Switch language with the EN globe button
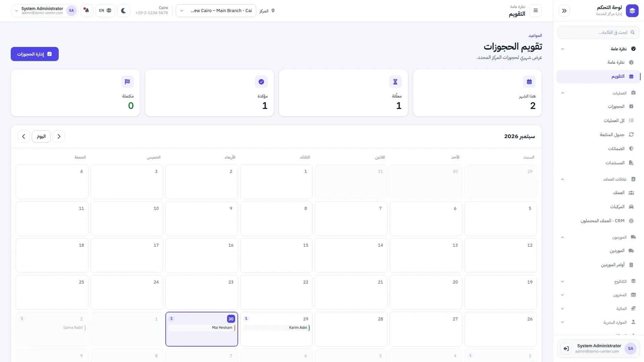This screenshot has width=644, height=362. pyautogui.click(x=105, y=11)
